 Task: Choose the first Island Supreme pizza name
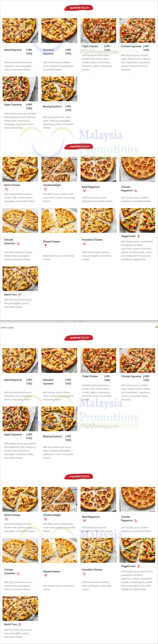point(13,50)
